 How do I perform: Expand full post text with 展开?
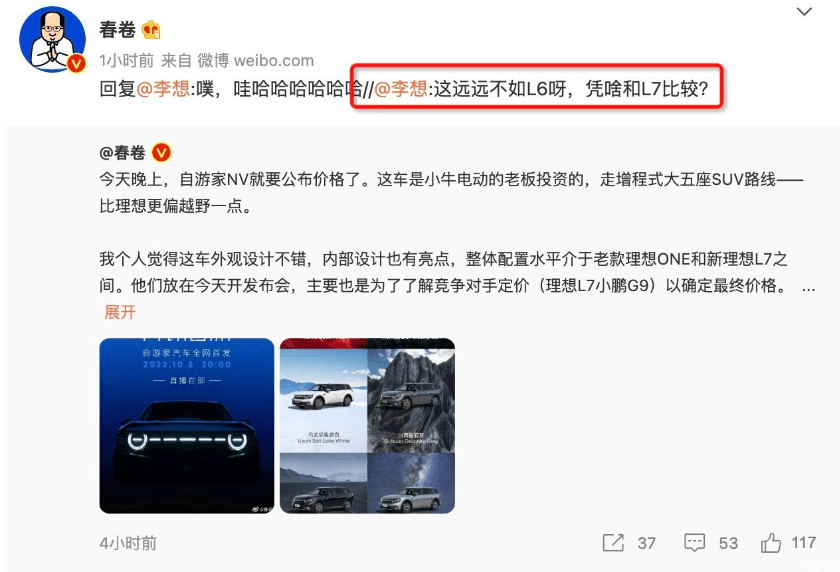point(119,312)
